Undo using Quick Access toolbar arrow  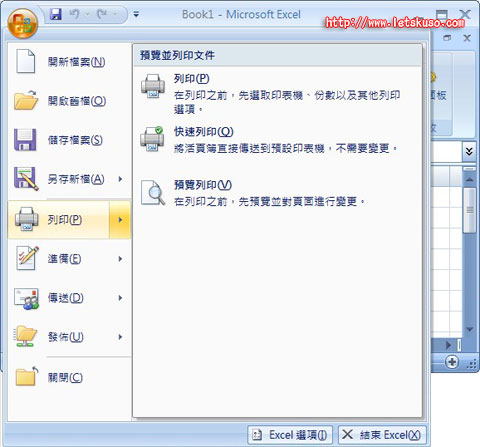point(75,14)
